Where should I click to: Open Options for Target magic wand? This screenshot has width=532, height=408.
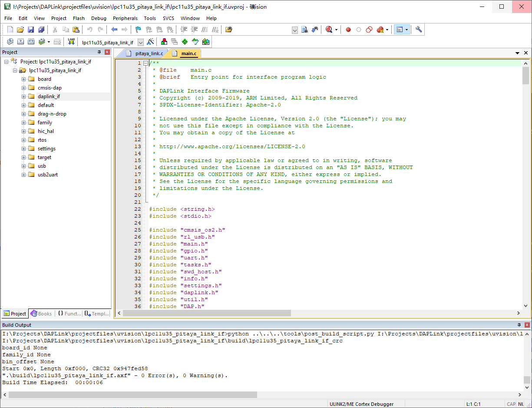pos(150,42)
